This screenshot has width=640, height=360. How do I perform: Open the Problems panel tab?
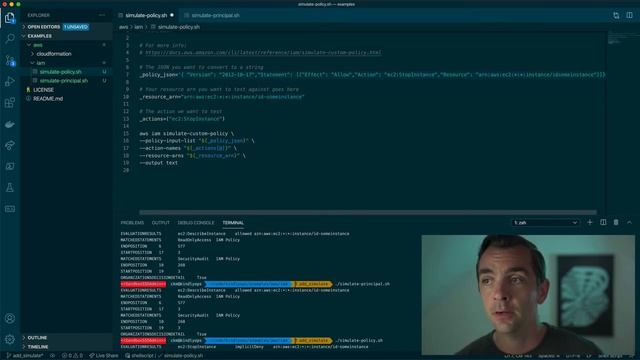[x=132, y=222]
